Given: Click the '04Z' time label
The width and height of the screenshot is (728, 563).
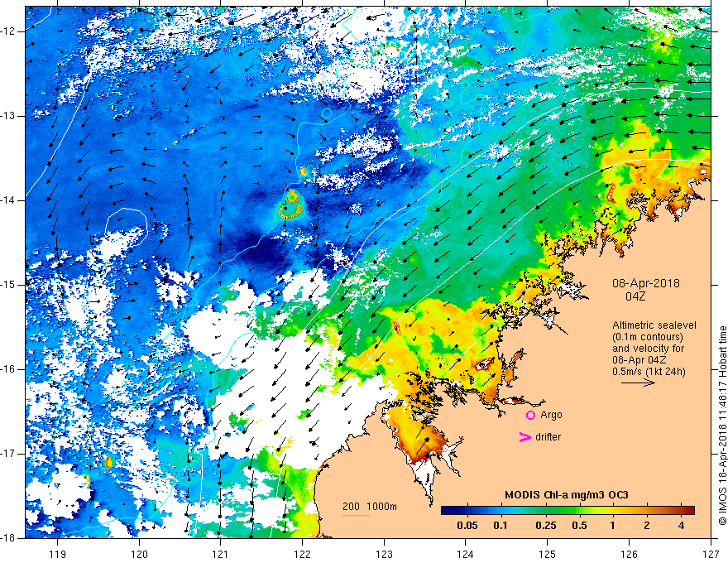Looking at the screenshot, I should 635,296.
